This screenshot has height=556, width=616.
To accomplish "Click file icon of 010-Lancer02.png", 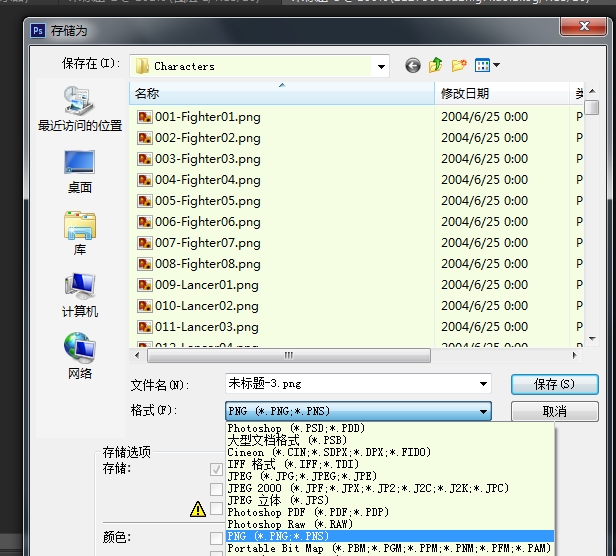I will coord(145,306).
